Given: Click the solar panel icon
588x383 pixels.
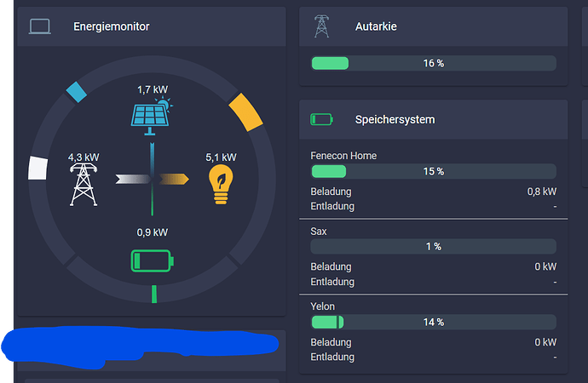Looking at the screenshot, I should [x=150, y=115].
